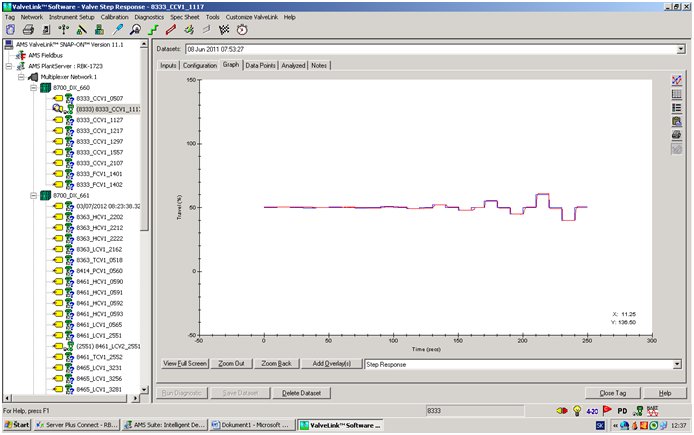The height and width of the screenshot is (435, 694).
Task: Open the Calibration menu
Action: 114,17
